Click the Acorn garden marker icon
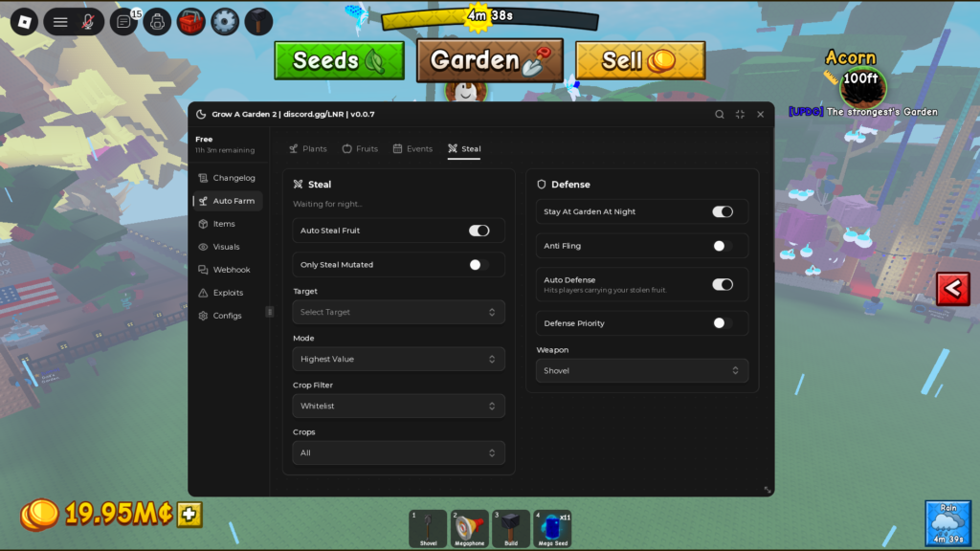 coord(862,88)
